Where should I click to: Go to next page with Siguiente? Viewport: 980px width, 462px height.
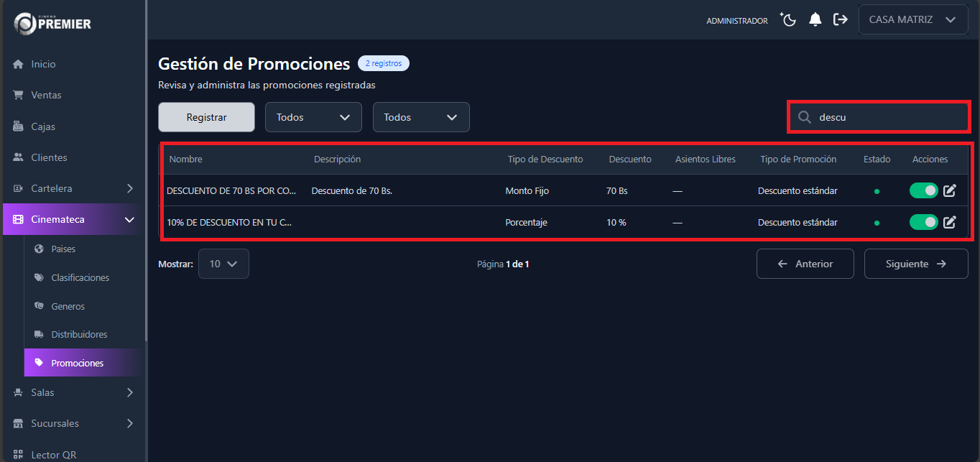915,264
